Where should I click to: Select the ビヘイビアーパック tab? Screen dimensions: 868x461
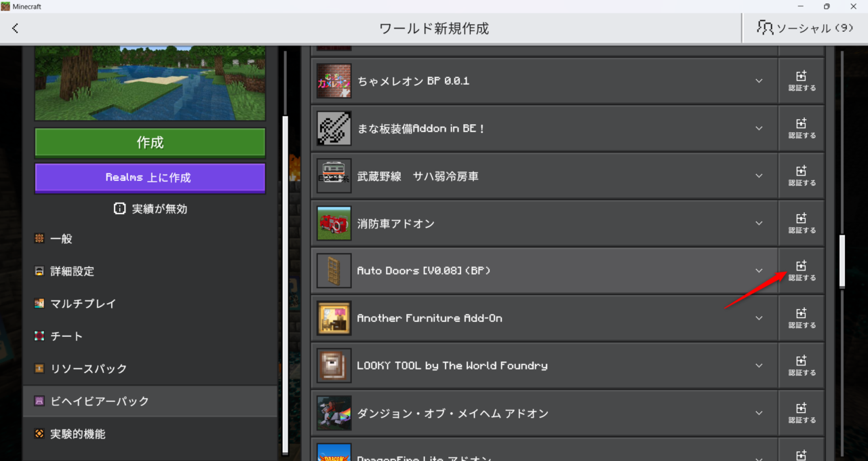150,401
